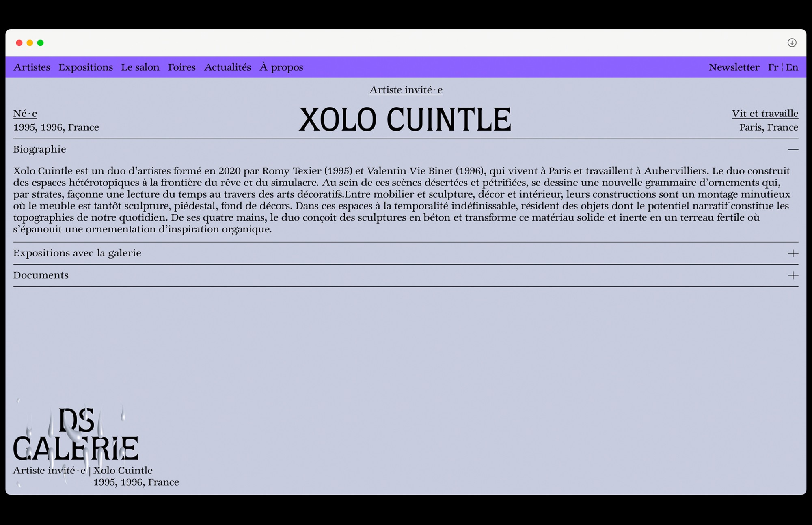The width and height of the screenshot is (812, 525).
Task: Open the Artistes menu item
Action: point(32,67)
